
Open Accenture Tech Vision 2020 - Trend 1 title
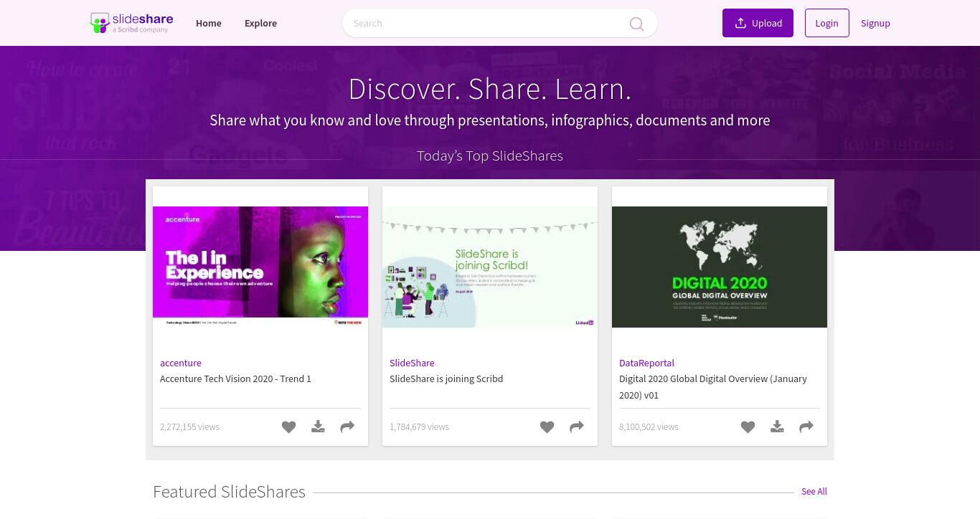point(235,378)
